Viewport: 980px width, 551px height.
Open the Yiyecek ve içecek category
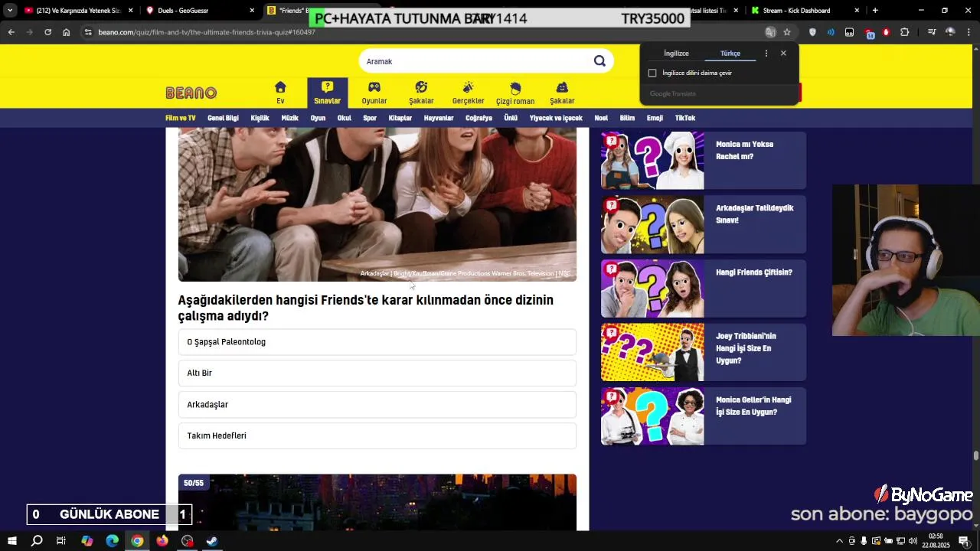click(x=556, y=118)
